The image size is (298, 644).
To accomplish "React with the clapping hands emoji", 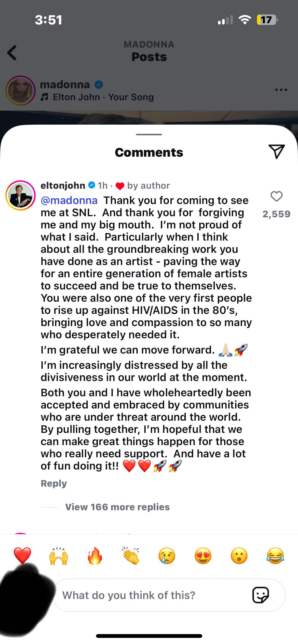I will [131, 556].
